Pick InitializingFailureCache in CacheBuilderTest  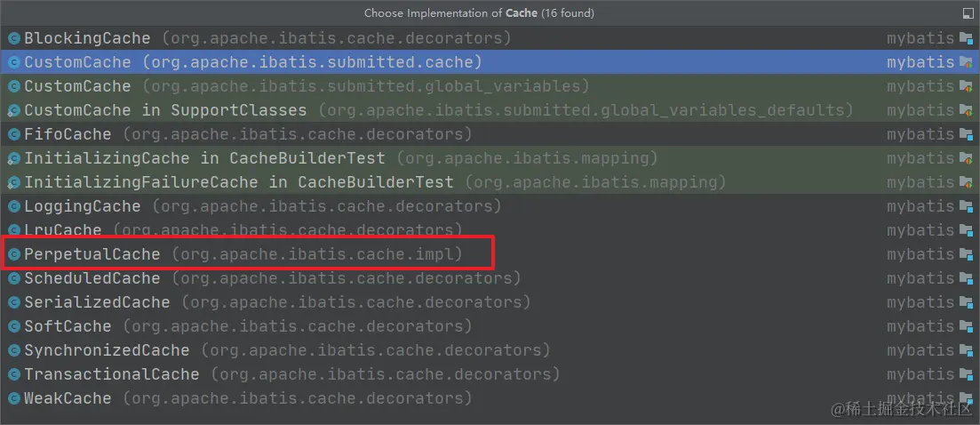pyautogui.click(x=238, y=182)
